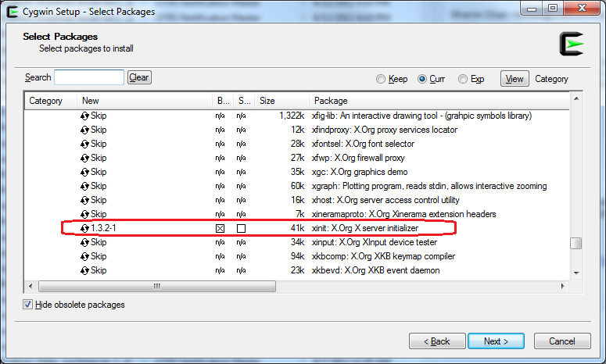Go to Next step
606x364 pixels.
pos(496,341)
